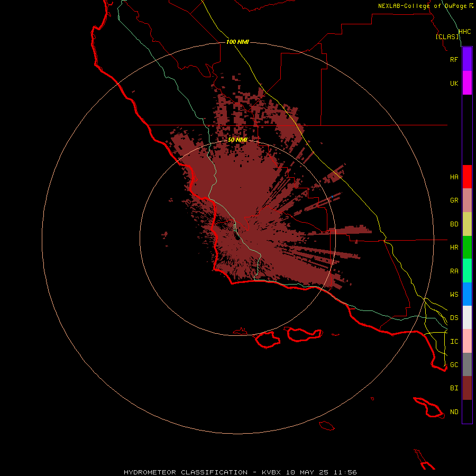Click the 50 NMI range ring label
The image size is (476, 476).
(x=237, y=140)
